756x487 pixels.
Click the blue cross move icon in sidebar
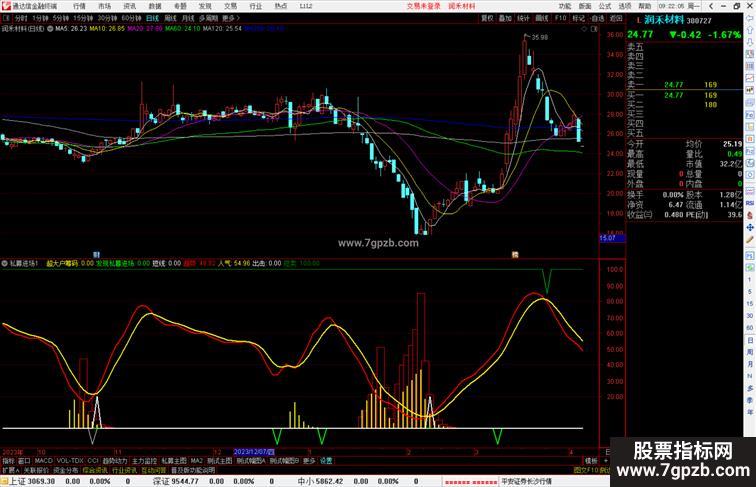point(750,228)
